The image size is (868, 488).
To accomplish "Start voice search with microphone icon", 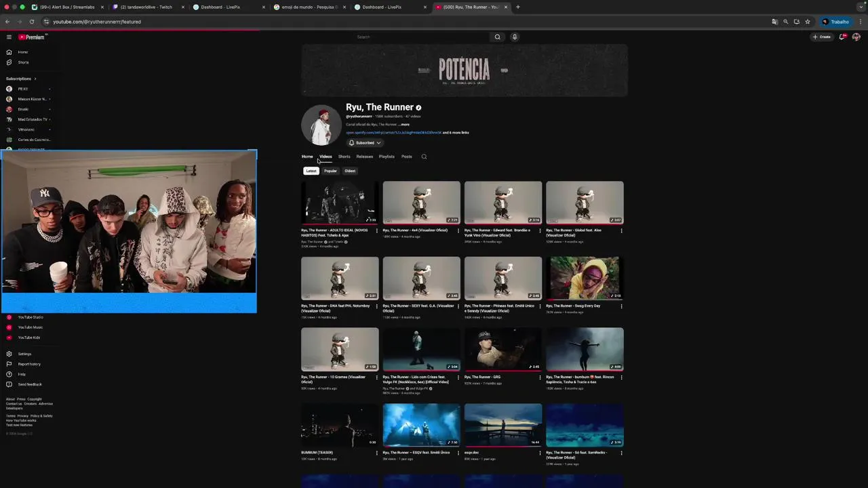I will (x=515, y=37).
